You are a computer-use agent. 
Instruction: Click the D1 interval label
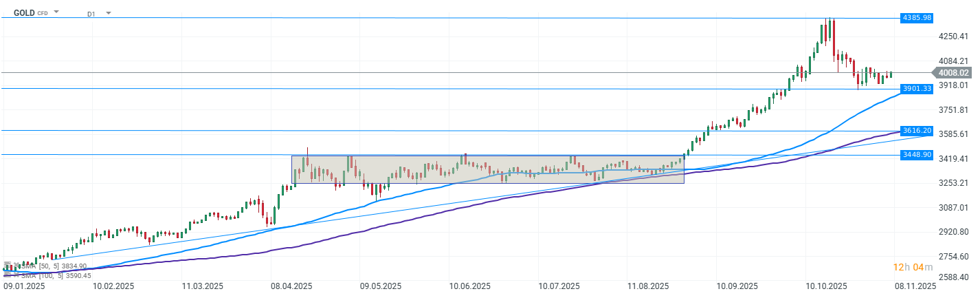coord(91,14)
